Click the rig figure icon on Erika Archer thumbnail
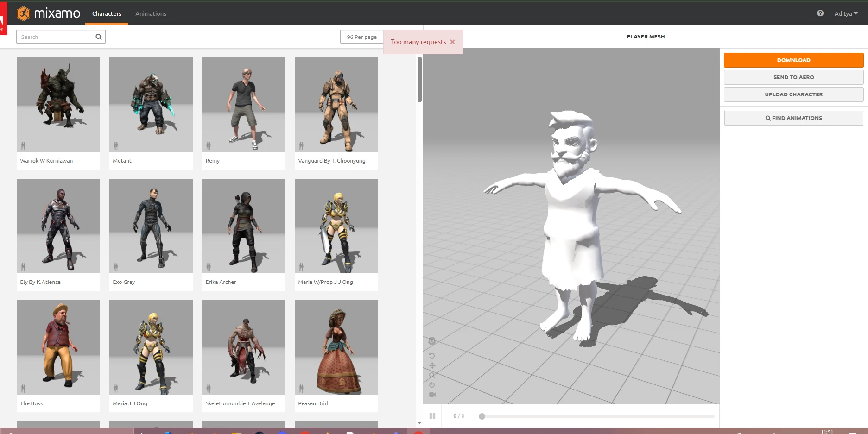Image resolution: width=868 pixels, height=434 pixels. pyautogui.click(x=209, y=267)
